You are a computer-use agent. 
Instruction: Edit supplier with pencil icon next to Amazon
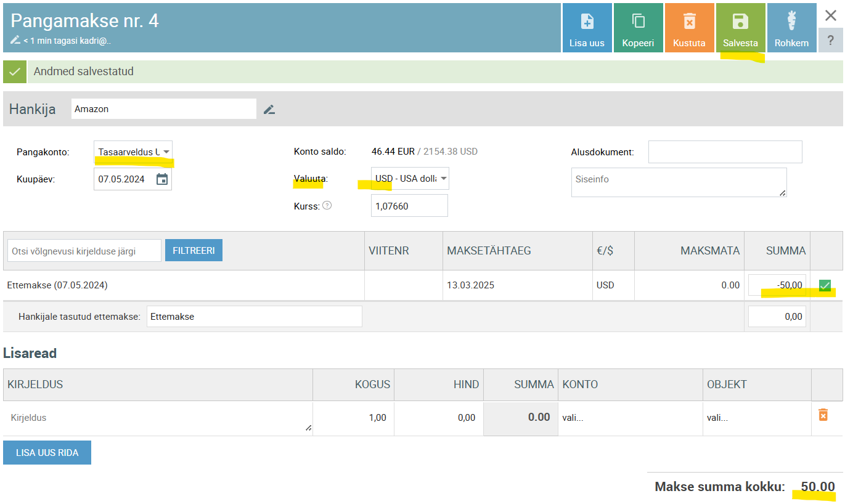(269, 110)
